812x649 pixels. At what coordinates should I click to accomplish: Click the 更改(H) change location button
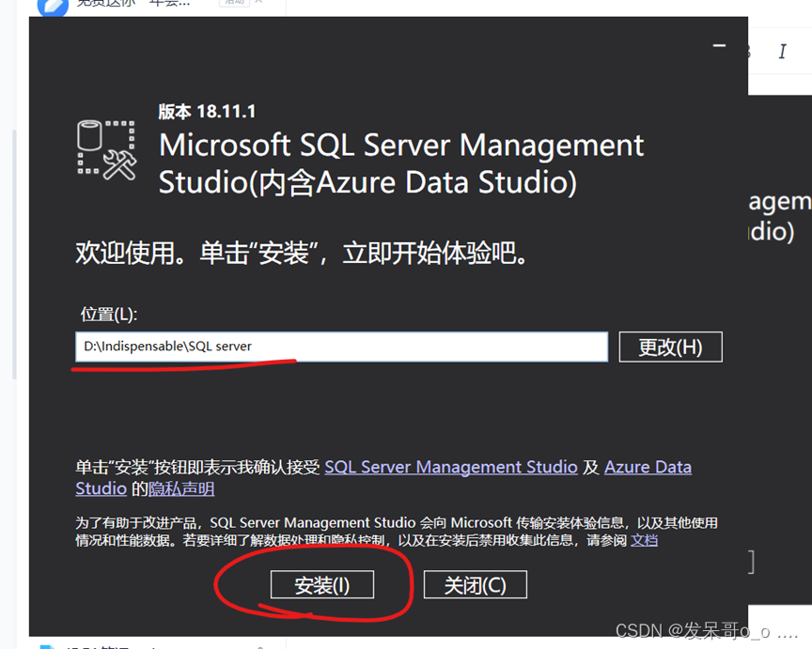pos(671,347)
